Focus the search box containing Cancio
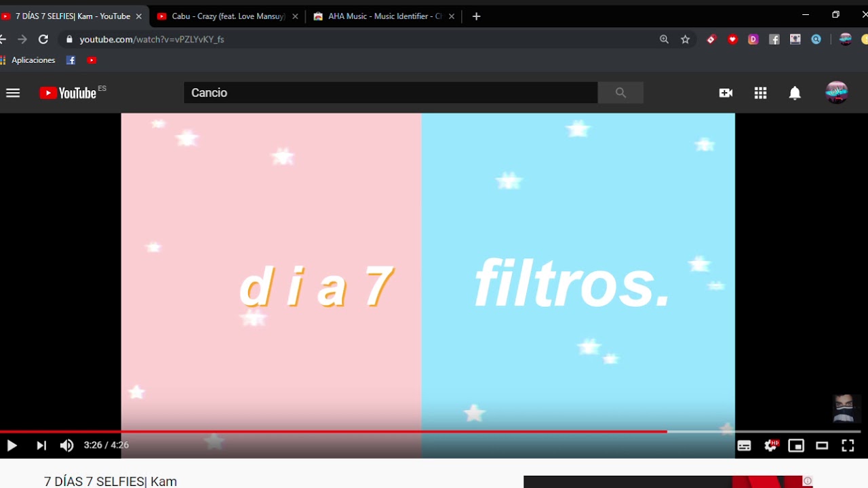 pos(391,93)
